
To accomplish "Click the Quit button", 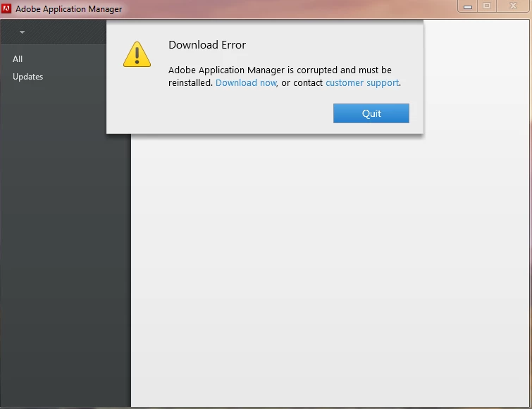I will tap(371, 113).
